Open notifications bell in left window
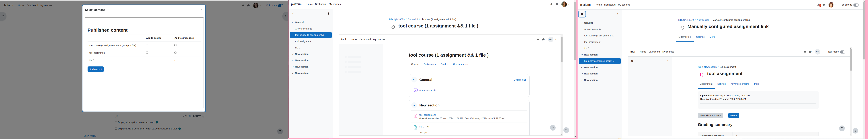This screenshot has height=139, width=868. click(243, 5)
